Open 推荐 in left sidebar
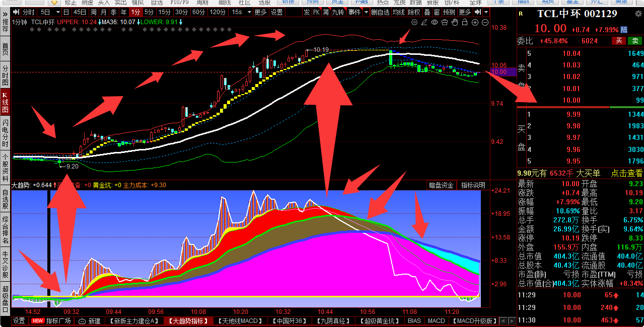The height and width of the screenshot is (327, 644). point(5,26)
